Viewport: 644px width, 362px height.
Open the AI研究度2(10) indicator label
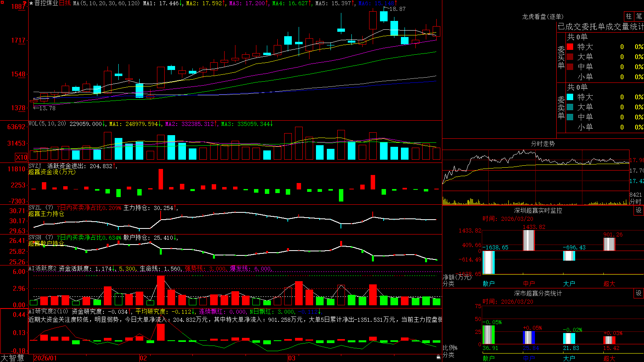[x=48, y=311]
